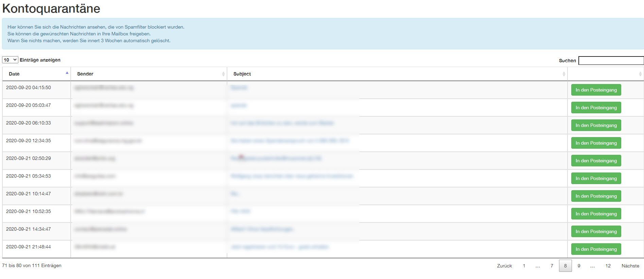Click the Sender column sort arrows
The height and width of the screenshot is (279, 644).
point(223,74)
